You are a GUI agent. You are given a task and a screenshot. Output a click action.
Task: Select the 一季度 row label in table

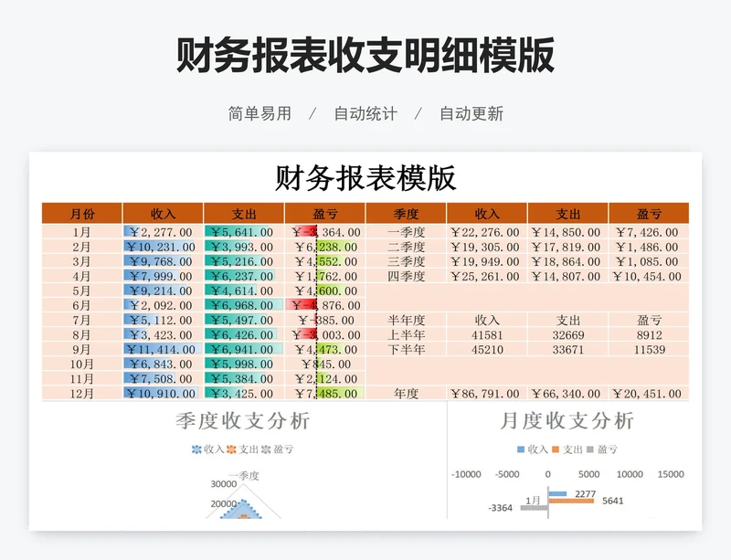[406, 232]
